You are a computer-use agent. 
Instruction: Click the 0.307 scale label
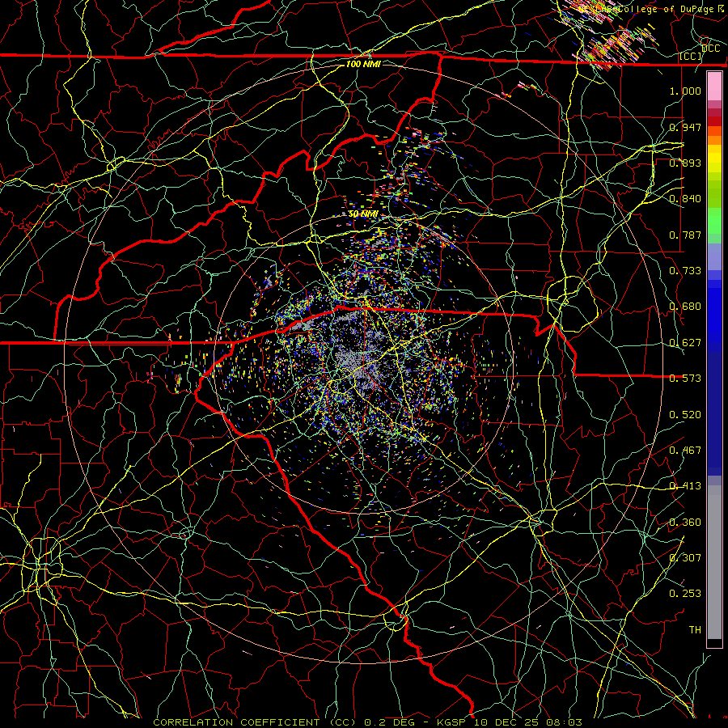point(685,558)
